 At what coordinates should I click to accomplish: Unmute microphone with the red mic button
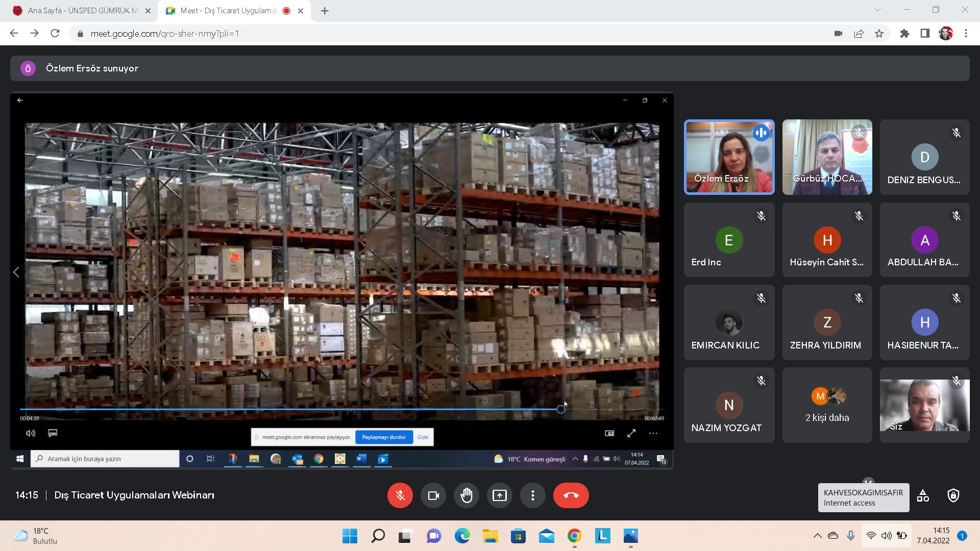coord(400,495)
